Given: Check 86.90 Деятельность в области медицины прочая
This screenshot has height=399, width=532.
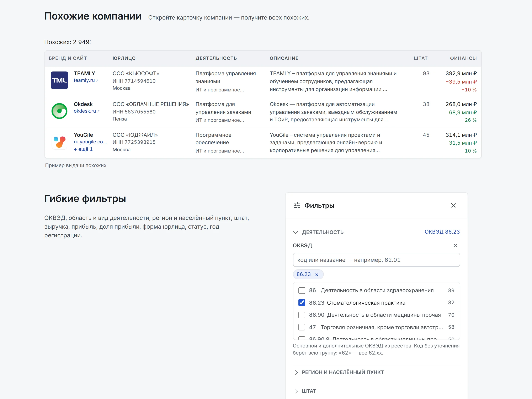Looking at the screenshot, I should (302, 315).
